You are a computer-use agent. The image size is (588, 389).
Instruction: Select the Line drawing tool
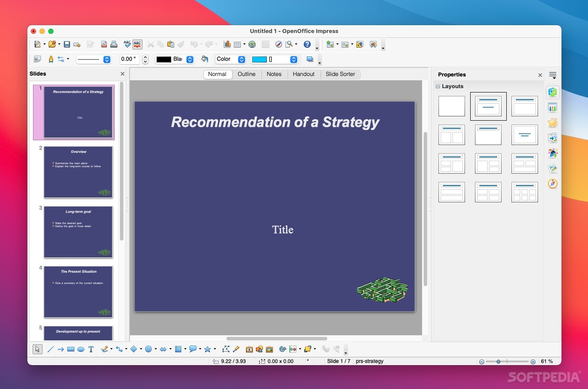[50, 349]
